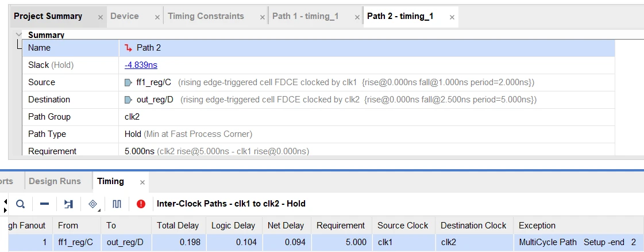Screen dimensions: 644x252
Task: Click the search icon in Timing toolbar
Action: click(20, 204)
